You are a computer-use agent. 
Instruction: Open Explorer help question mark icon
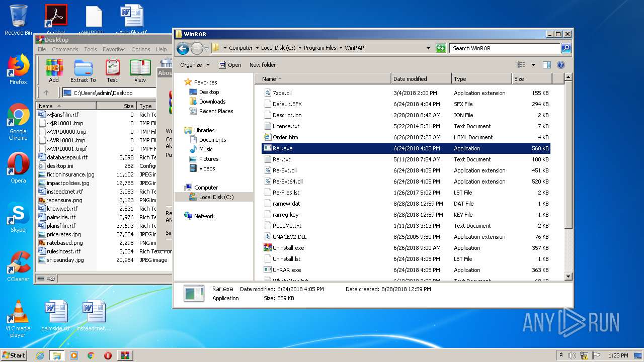point(561,65)
